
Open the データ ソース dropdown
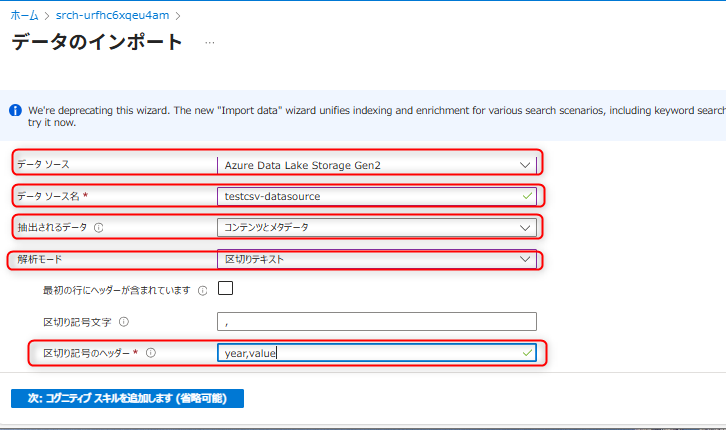[376, 164]
